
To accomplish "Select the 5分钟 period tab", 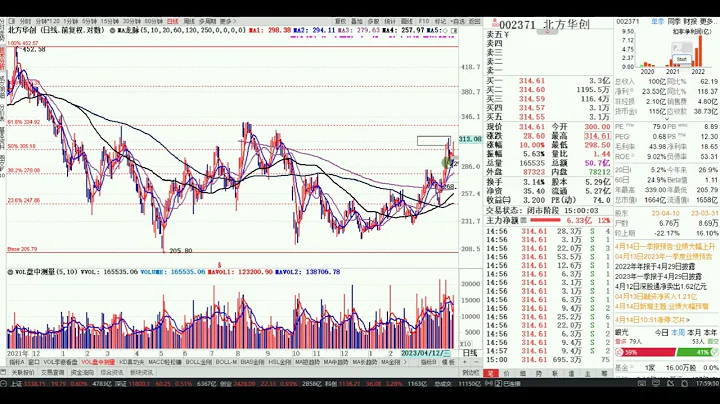I will pos(89,22).
